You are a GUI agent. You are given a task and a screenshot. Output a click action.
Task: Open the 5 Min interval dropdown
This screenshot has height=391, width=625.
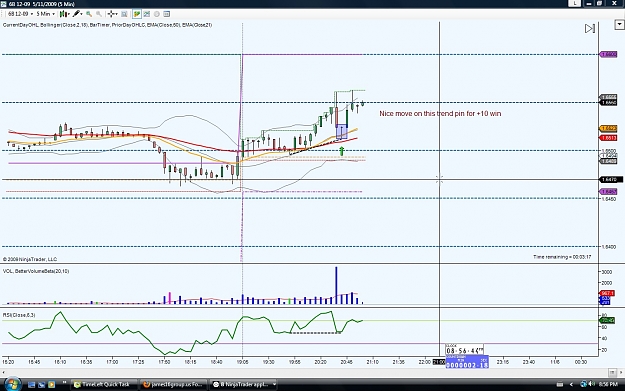(x=45, y=14)
